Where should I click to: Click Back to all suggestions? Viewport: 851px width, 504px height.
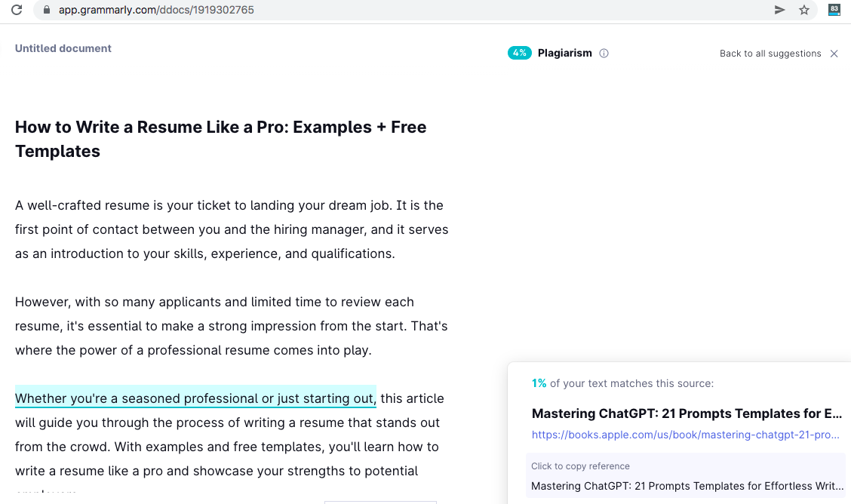click(x=770, y=54)
